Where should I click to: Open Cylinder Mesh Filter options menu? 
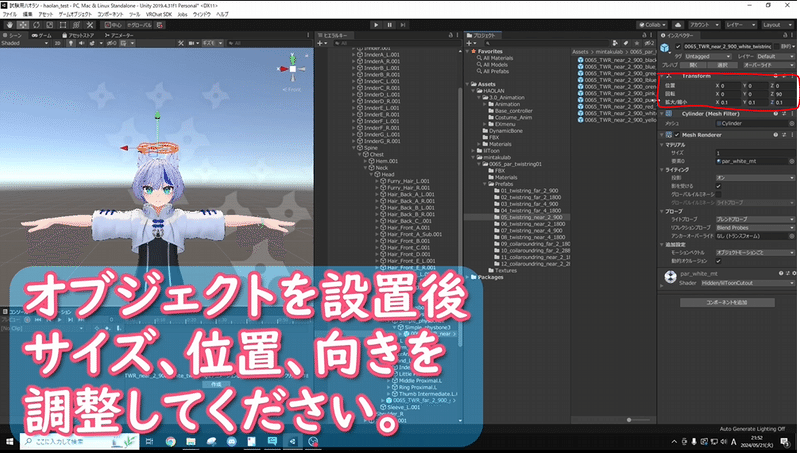point(792,114)
